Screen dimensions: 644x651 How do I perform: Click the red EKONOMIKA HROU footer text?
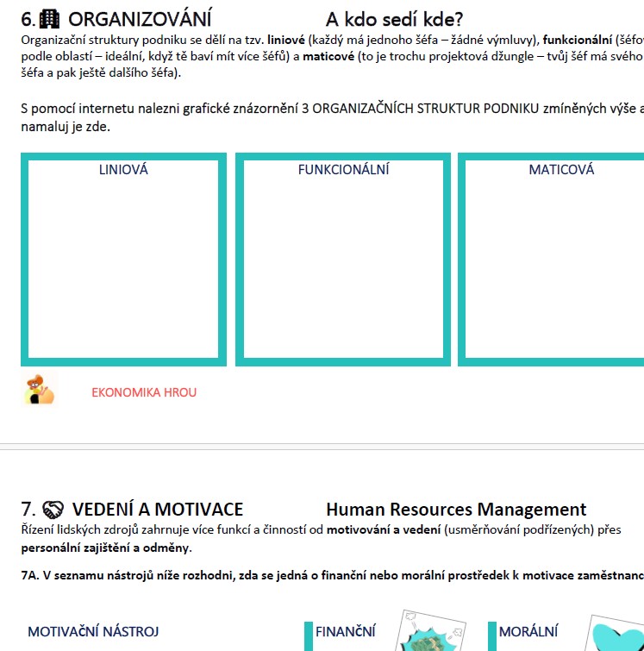[x=144, y=392]
